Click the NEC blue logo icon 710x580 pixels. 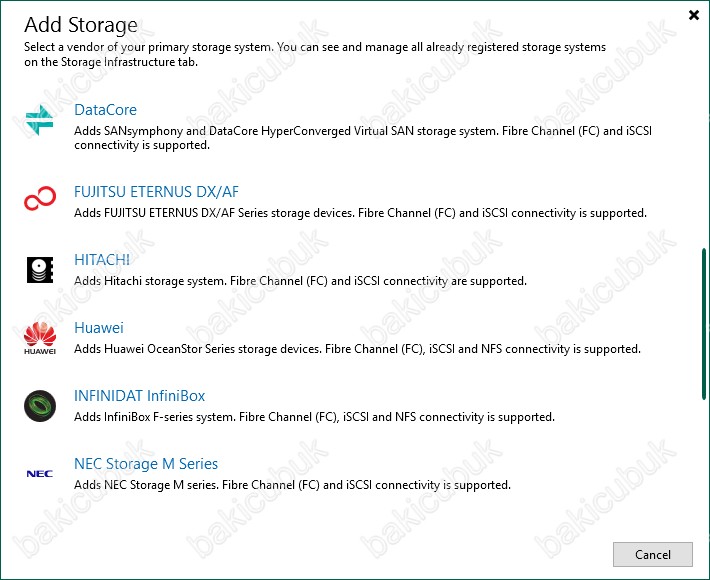point(40,474)
